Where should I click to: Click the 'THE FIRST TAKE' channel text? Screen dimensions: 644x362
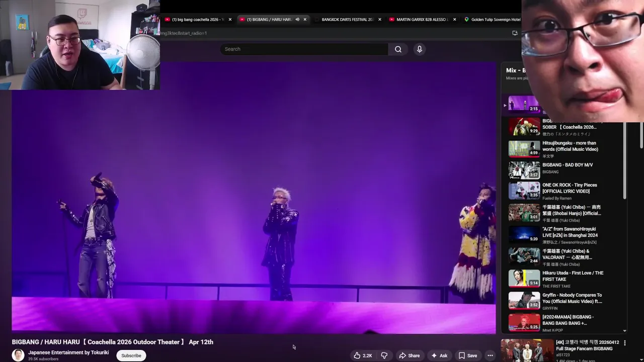[556, 286]
